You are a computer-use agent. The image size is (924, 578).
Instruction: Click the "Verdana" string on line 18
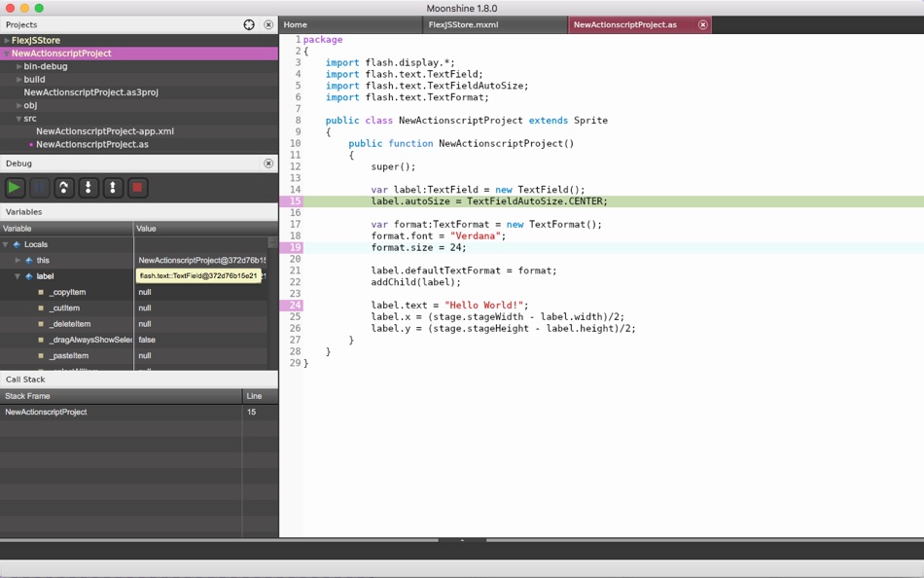click(x=475, y=235)
